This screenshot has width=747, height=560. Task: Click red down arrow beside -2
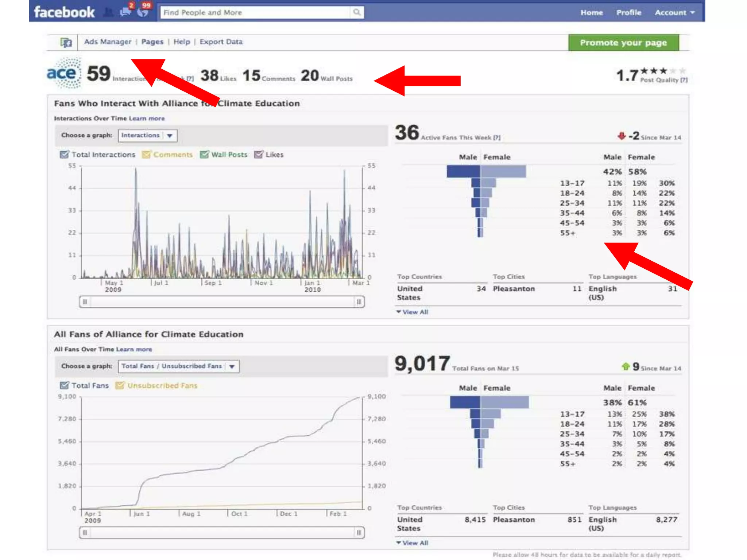622,136
